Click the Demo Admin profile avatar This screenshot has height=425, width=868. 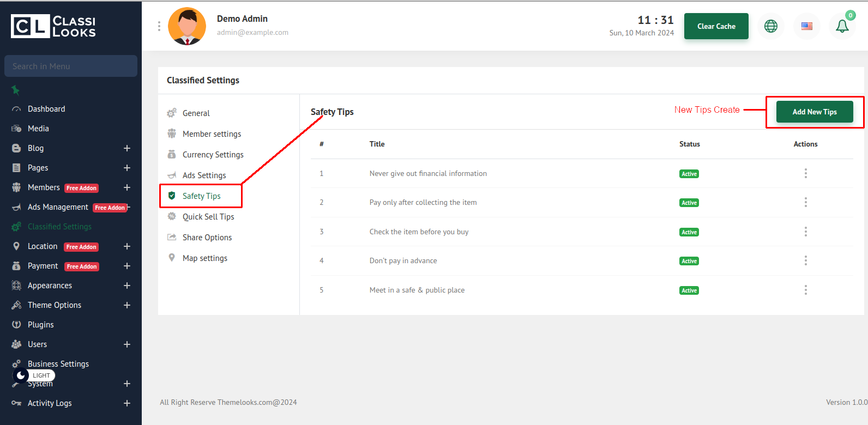pyautogui.click(x=187, y=26)
